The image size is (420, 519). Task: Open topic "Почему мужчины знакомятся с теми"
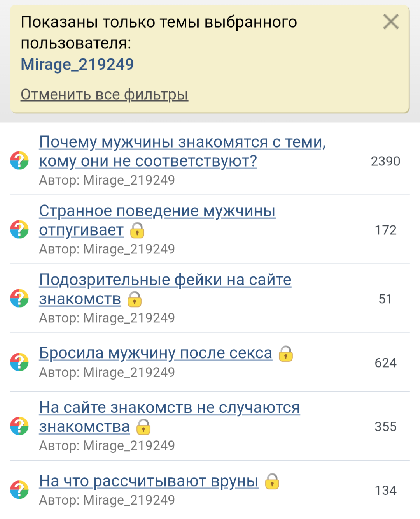(x=182, y=143)
